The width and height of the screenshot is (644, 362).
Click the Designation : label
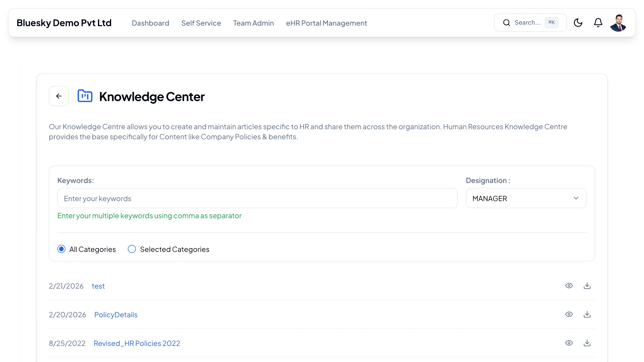pos(488,180)
